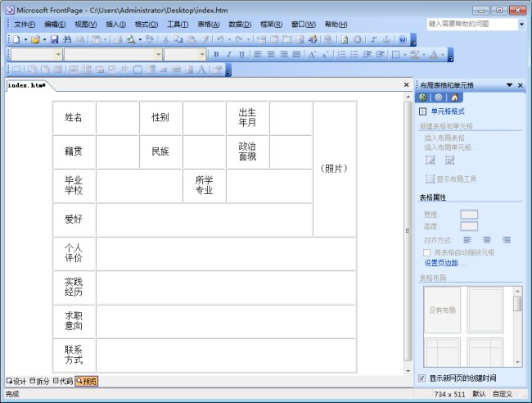This screenshot has width=532, height=403.
Task: Close the 布局表格和单元格 task pane
Action: click(520, 85)
